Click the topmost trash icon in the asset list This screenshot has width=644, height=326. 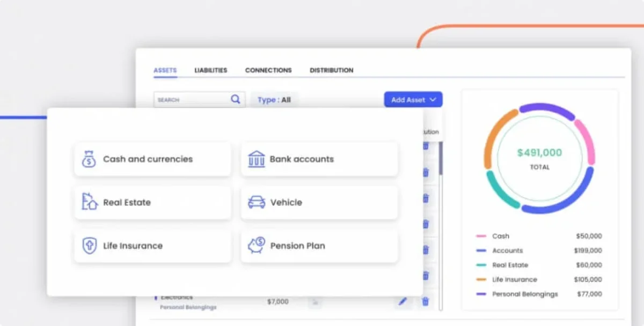click(425, 146)
